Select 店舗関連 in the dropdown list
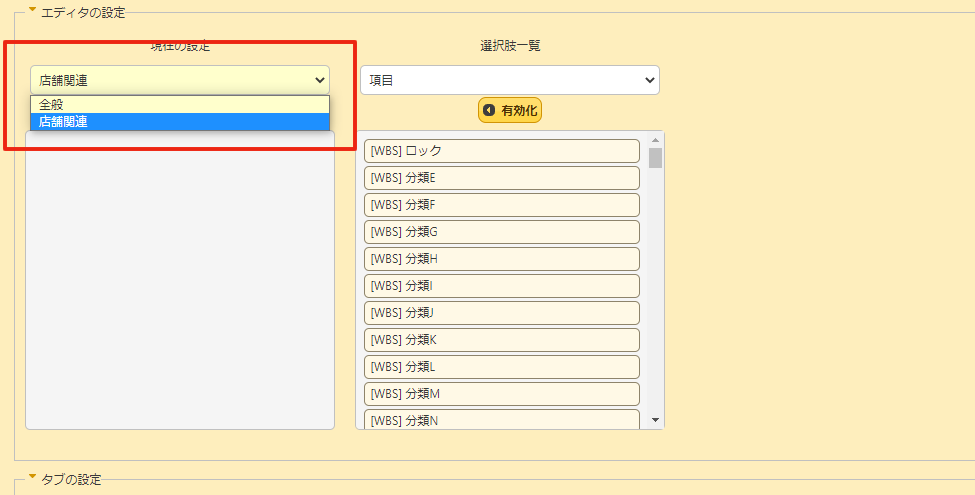 (180, 122)
